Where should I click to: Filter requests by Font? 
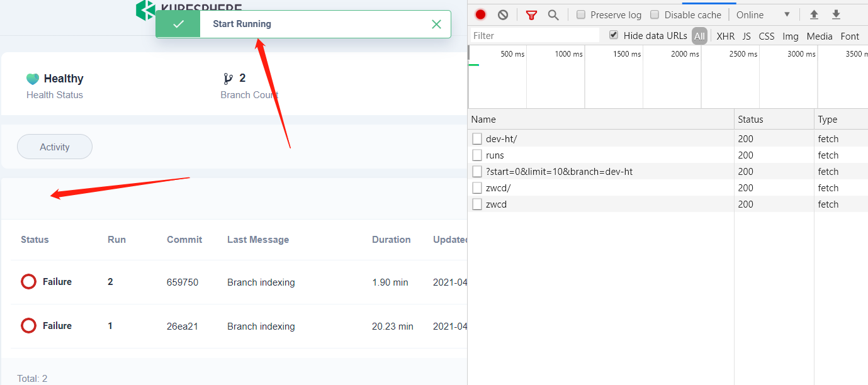(x=850, y=36)
